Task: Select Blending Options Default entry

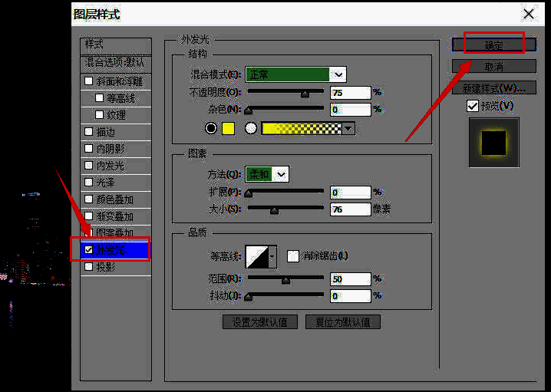Action: pyautogui.click(x=115, y=61)
